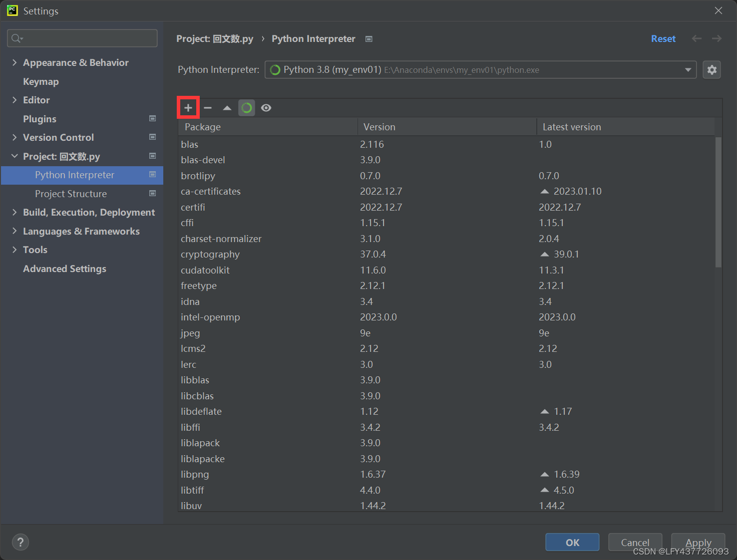Viewport: 737px width, 560px height.
Task: Click latest version 2023.01.10 for ca-certificates
Action: coord(577,191)
